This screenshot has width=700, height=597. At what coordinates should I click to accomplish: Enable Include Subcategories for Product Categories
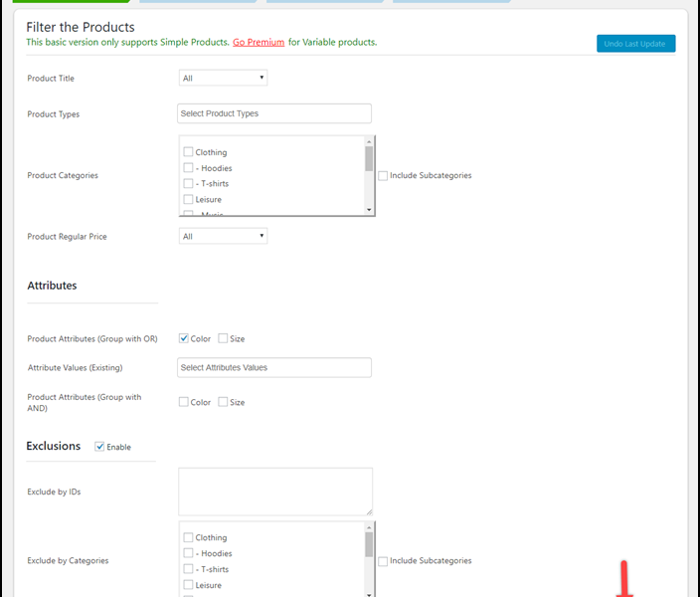(383, 176)
